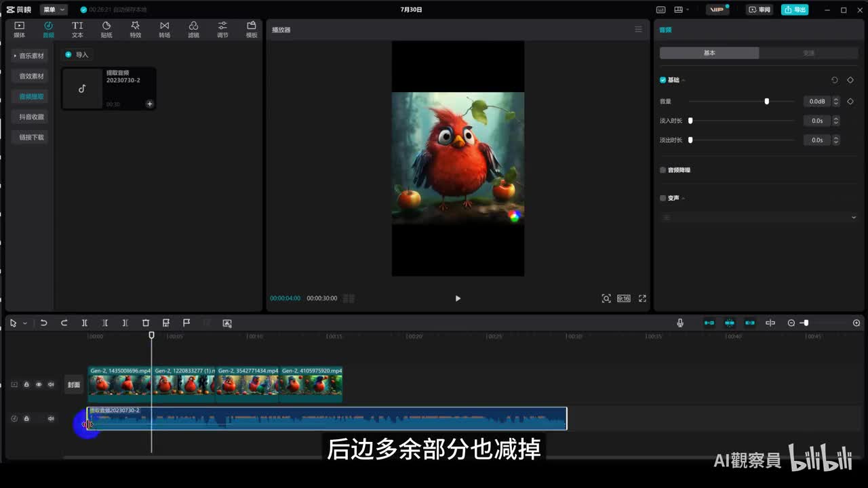Enable the 变声 voice changer checkbox

[x=663, y=198]
